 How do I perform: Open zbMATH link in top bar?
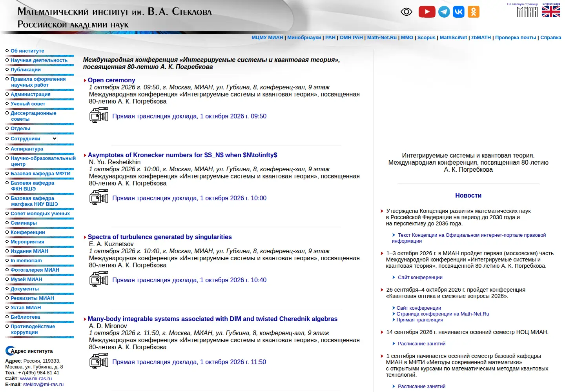(481, 38)
